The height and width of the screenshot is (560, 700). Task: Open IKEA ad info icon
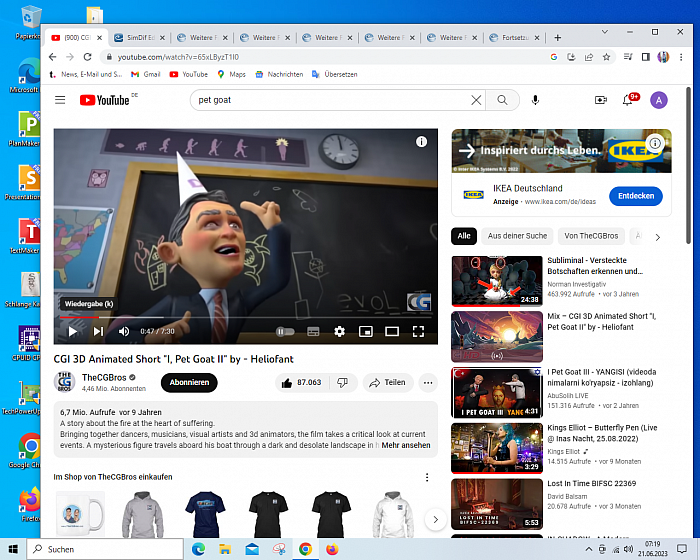click(655, 143)
